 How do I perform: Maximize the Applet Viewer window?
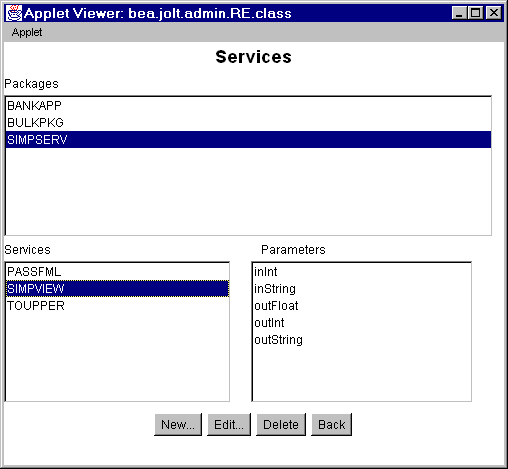[x=475, y=13]
